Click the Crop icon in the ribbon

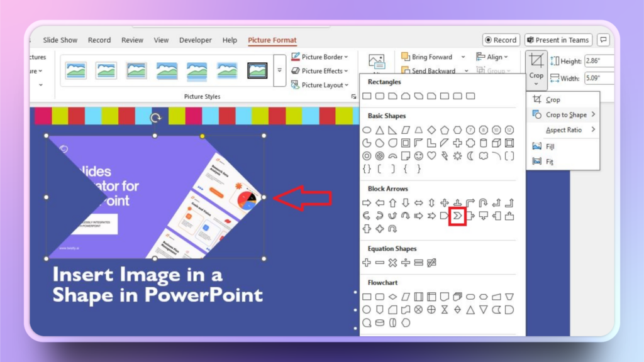pos(536,61)
